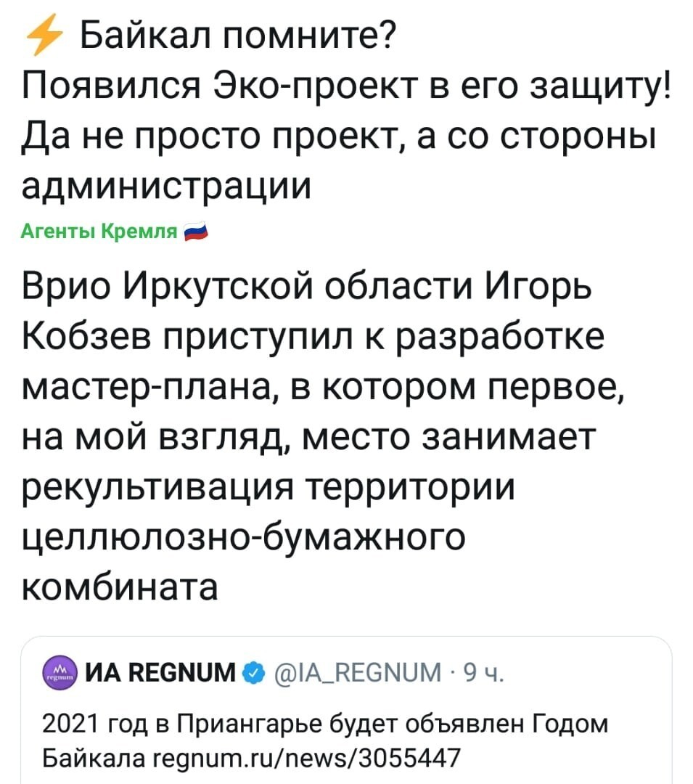This screenshot has height=784, width=693.
Task: Open the Агенты Кремля channel name
Action: [99, 232]
